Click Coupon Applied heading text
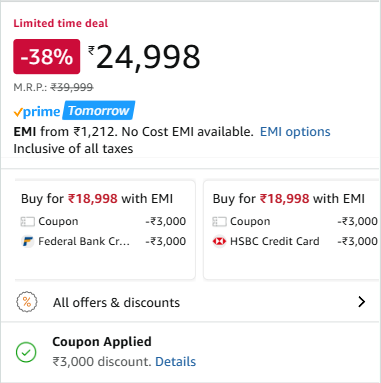Image resolution: width=381 pixels, height=383 pixels. pyautogui.click(x=102, y=342)
